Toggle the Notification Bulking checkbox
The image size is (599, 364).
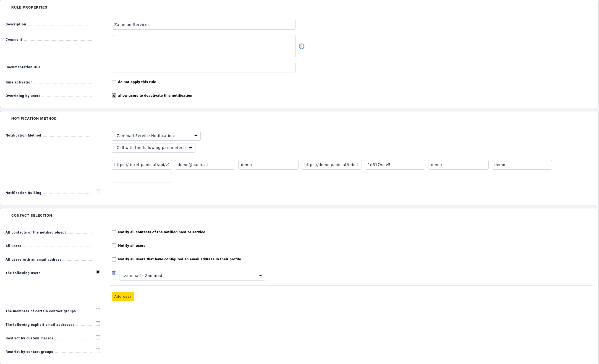98,192
